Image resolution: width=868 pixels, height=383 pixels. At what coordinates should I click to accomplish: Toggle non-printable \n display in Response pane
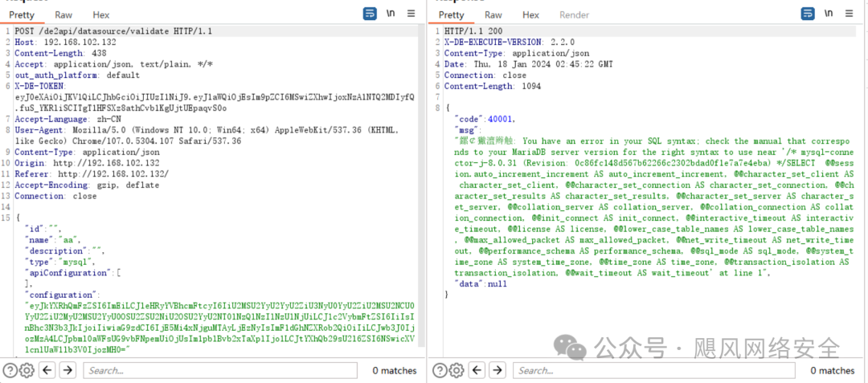tap(829, 14)
